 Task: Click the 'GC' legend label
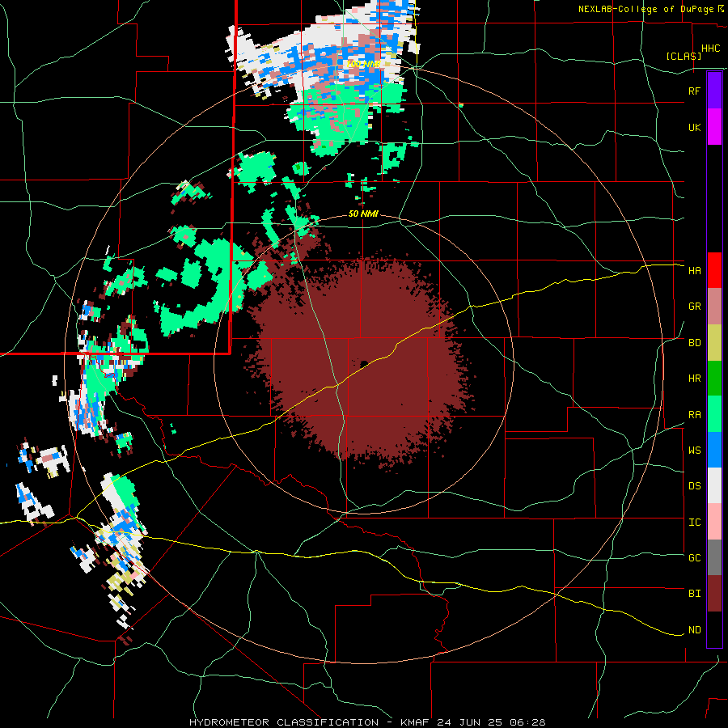pos(694,558)
